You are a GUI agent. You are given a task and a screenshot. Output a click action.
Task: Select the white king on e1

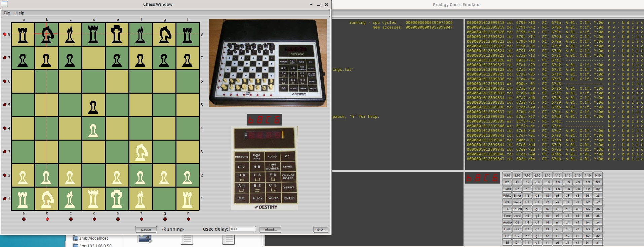[117, 199]
